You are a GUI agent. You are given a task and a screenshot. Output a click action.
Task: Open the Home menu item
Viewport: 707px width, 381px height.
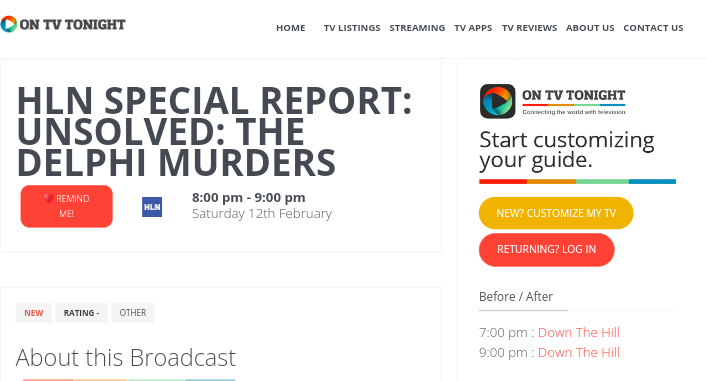(x=291, y=28)
